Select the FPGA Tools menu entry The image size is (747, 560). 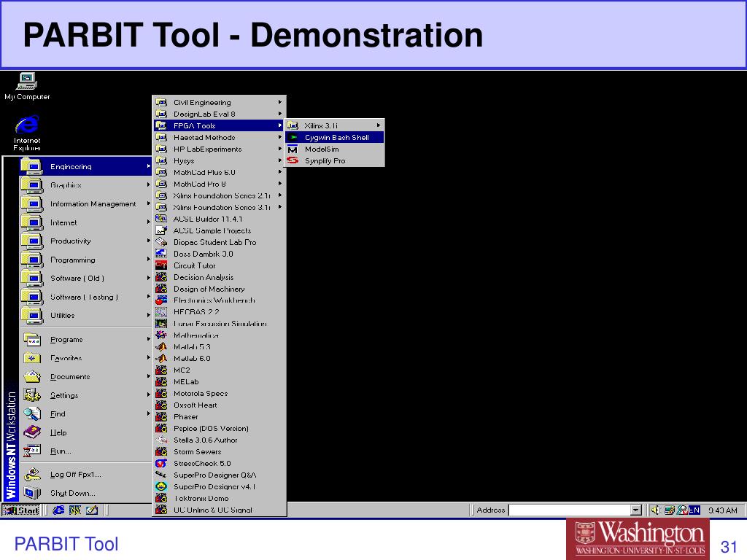click(x=219, y=125)
